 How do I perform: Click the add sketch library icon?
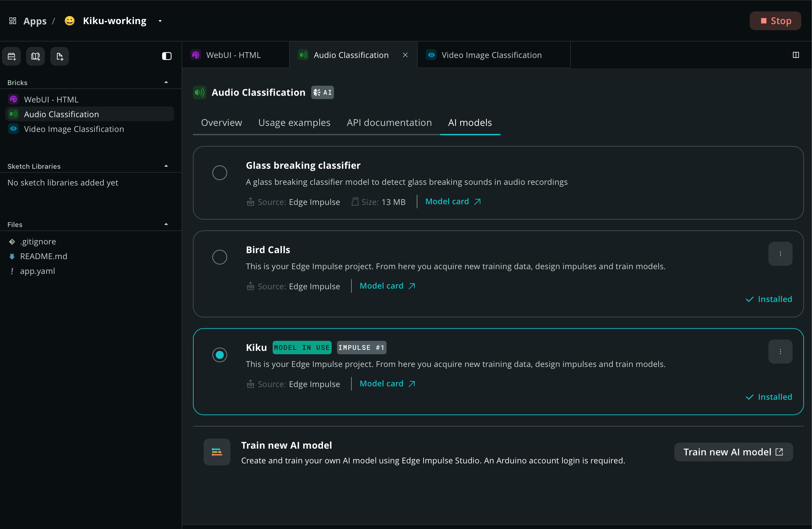click(36, 56)
